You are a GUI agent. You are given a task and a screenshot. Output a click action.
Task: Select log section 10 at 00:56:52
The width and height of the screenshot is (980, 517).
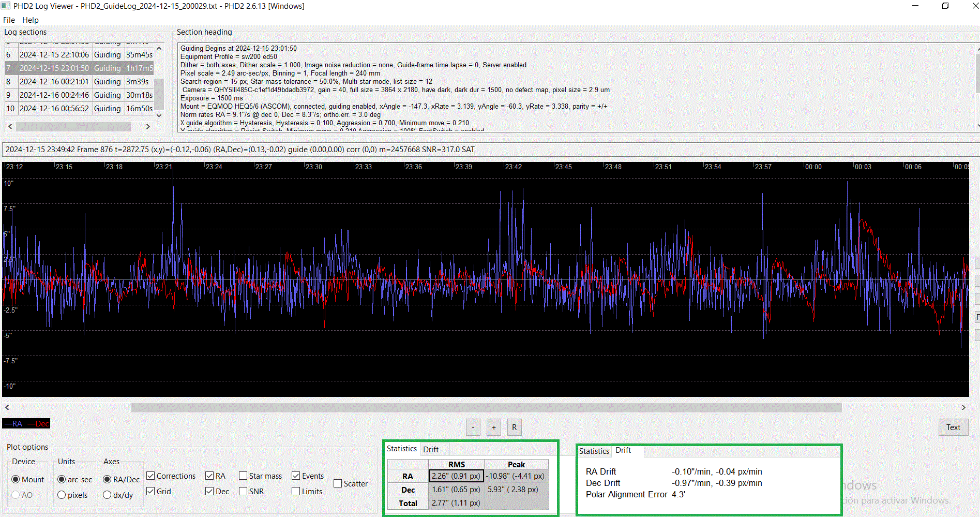pos(79,108)
